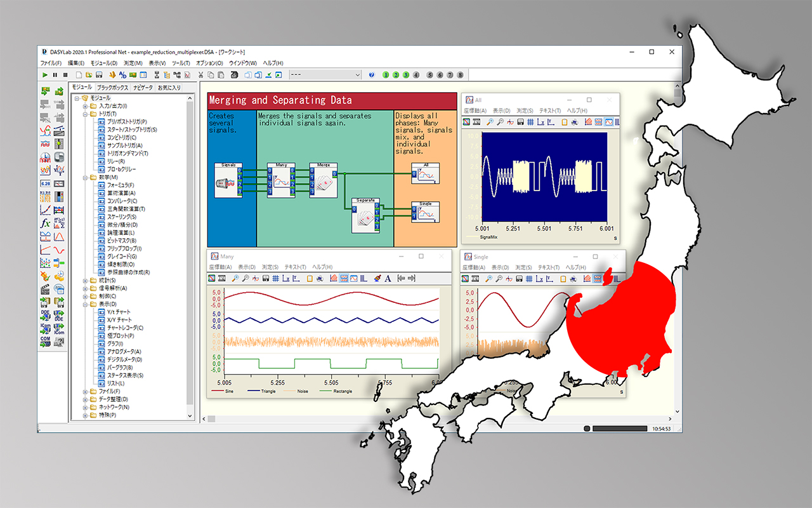Screen dimensions: 812x508
Task: Activate grey layout button number 8
Action: click(461, 75)
